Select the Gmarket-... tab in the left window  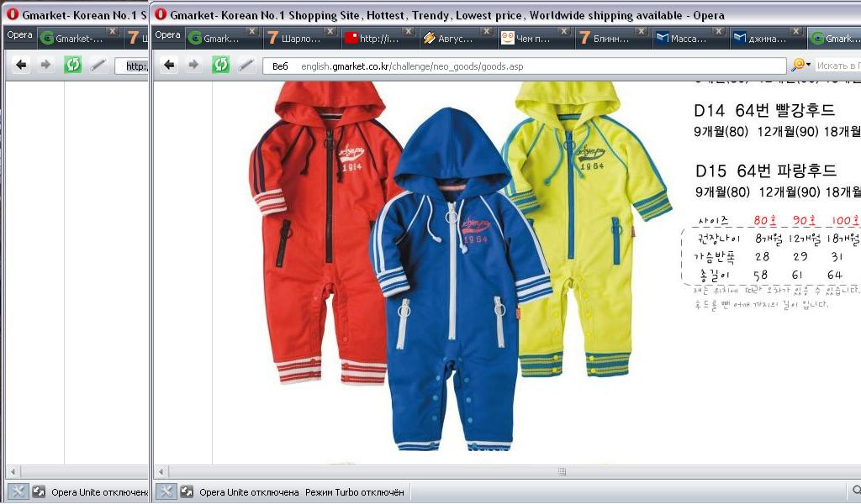pos(79,38)
